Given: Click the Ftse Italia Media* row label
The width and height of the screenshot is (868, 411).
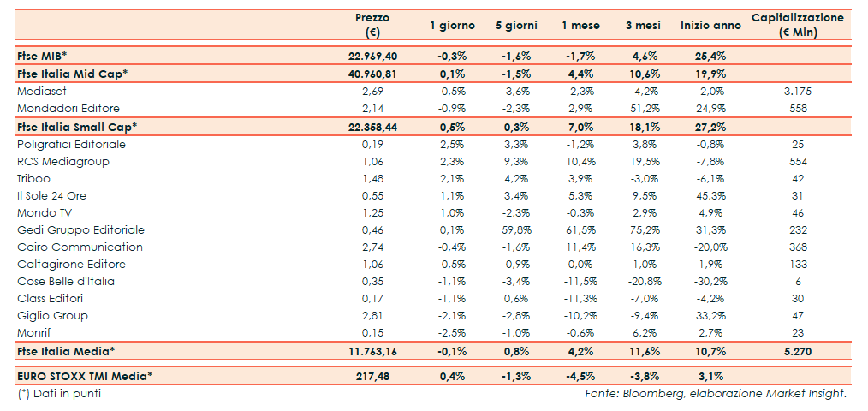Looking at the screenshot, I should [x=66, y=351].
